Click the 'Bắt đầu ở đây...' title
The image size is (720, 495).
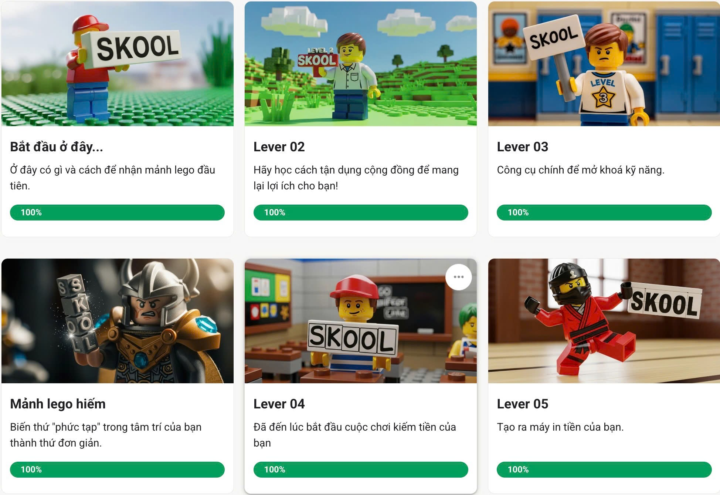coord(56,147)
